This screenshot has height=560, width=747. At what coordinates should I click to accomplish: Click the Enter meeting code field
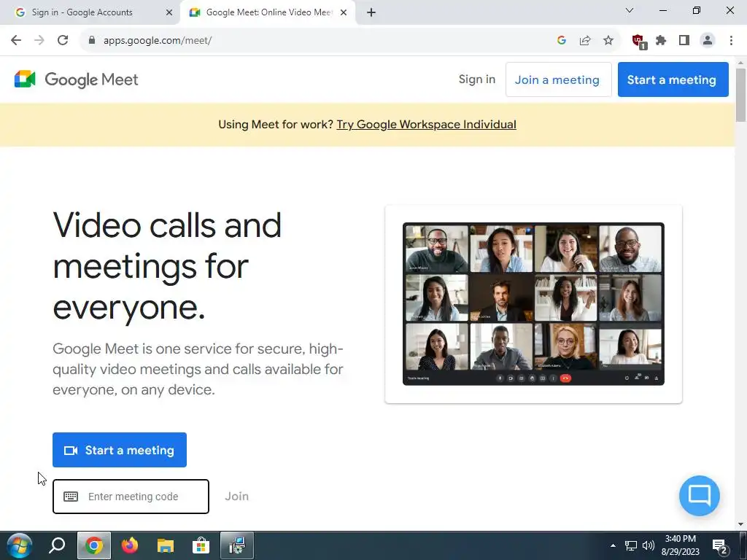131,496
